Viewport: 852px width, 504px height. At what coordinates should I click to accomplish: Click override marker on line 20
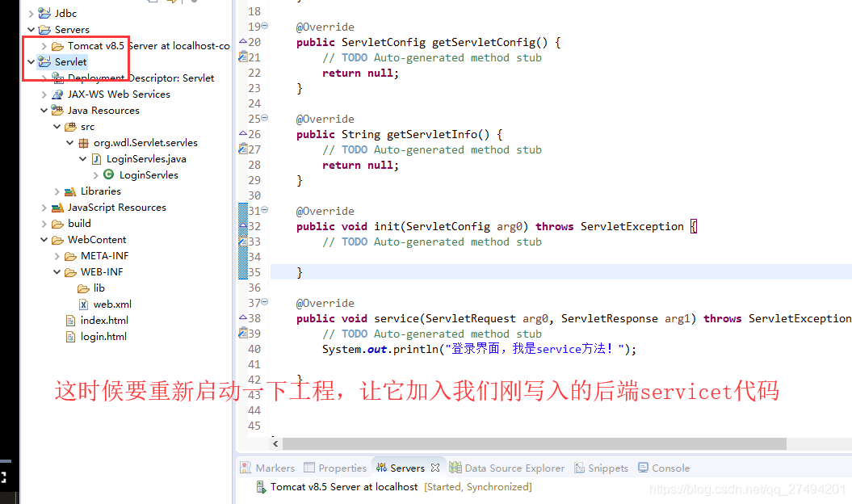coord(243,41)
